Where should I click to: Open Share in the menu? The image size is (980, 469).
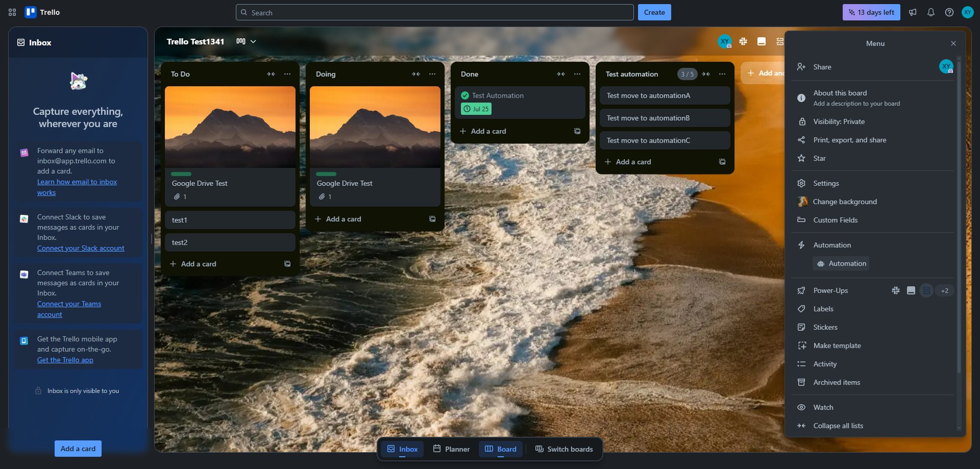pyautogui.click(x=872, y=67)
